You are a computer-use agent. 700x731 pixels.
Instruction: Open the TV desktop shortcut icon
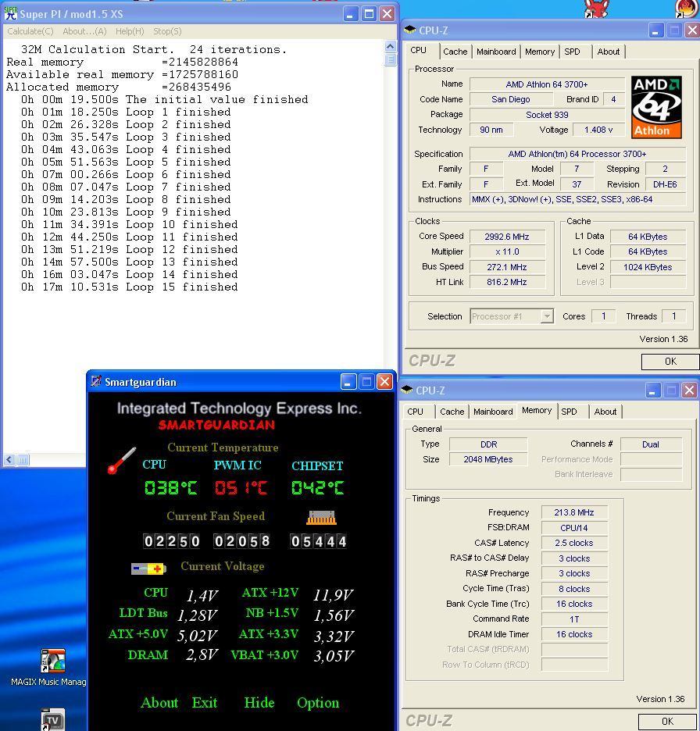pyautogui.click(x=52, y=720)
